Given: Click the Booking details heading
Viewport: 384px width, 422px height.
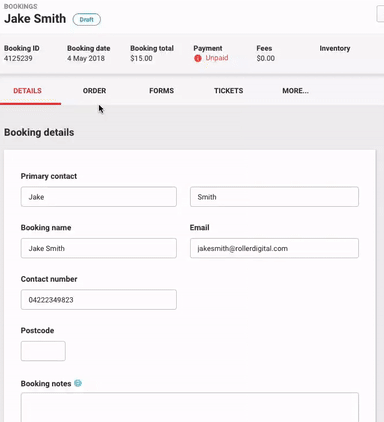Looking at the screenshot, I should tap(39, 132).
